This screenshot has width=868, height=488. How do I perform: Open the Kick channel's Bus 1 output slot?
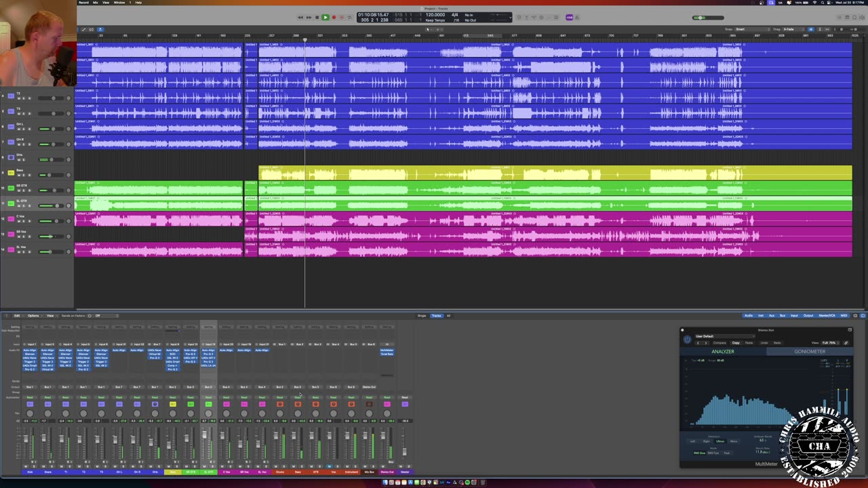point(30,387)
